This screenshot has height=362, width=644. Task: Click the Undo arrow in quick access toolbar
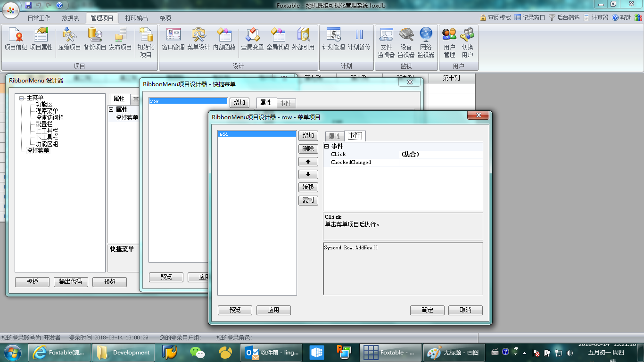pos(38,5)
